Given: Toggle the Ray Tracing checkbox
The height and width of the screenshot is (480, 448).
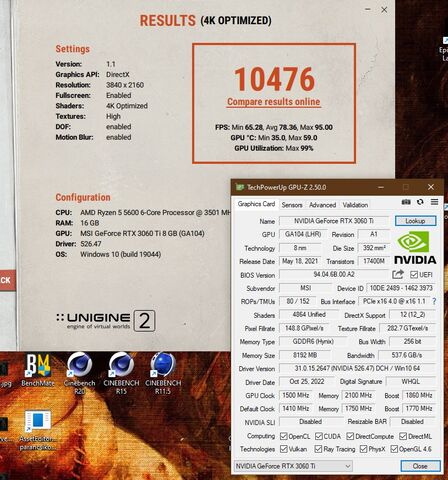Looking at the screenshot, I should (x=318, y=449).
